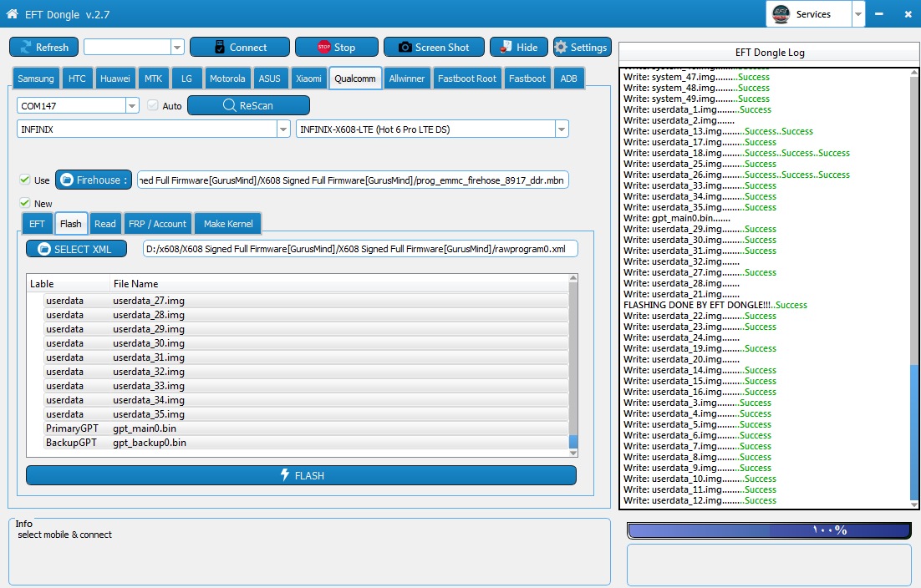
Task: Click the FLASH button
Action: point(302,474)
